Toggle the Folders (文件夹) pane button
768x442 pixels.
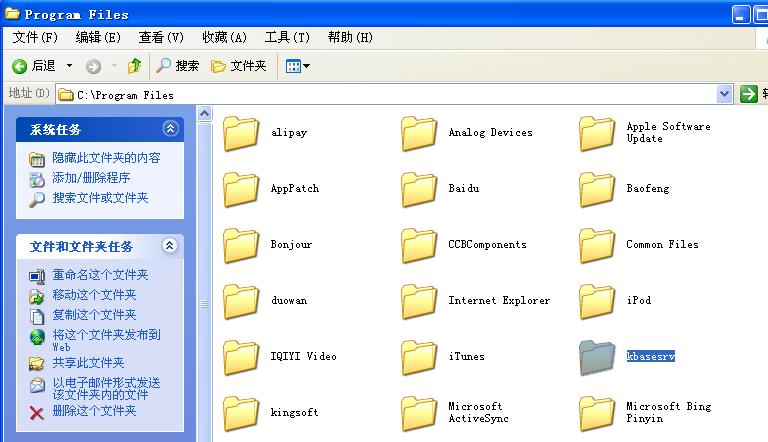click(x=239, y=66)
